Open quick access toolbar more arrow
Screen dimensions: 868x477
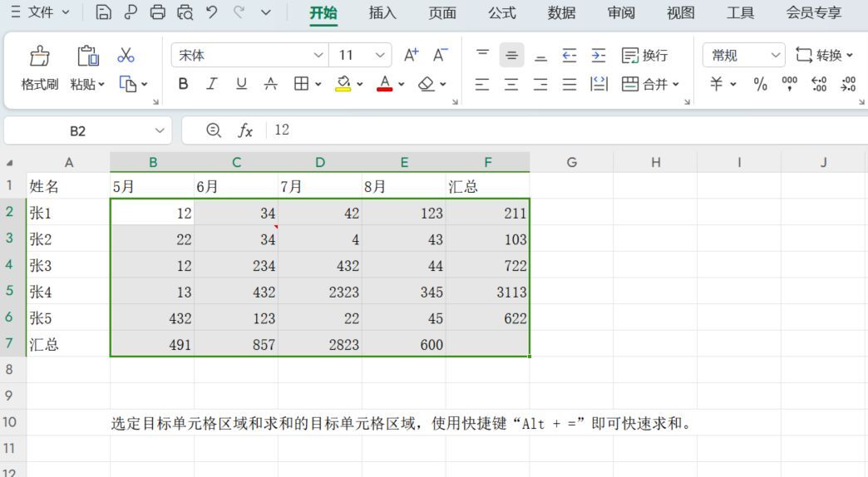point(266,12)
